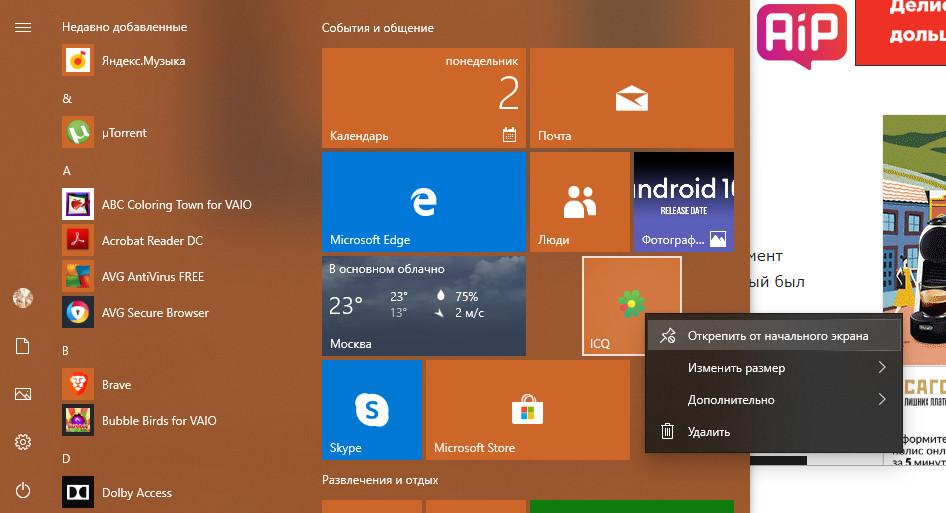The image size is (946, 513).
Task: Click the AVG Secure Browser text label
Action: point(155,313)
